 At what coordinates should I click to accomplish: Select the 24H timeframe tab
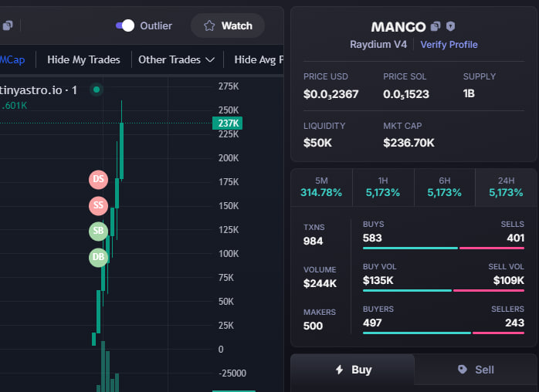pos(506,187)
